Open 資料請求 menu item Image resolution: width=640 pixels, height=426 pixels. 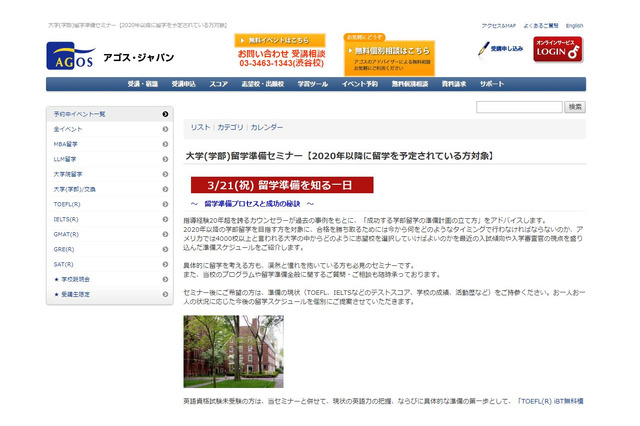[454, 84]
